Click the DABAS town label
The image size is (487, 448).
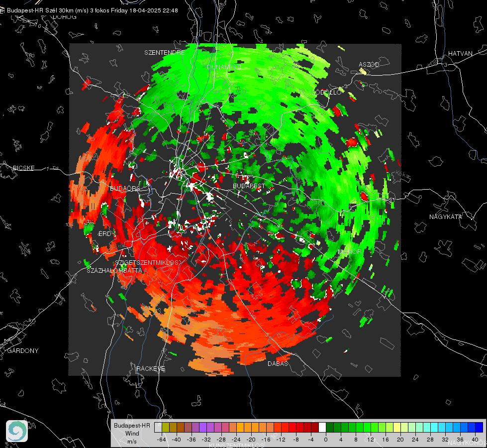click(278, 363)
